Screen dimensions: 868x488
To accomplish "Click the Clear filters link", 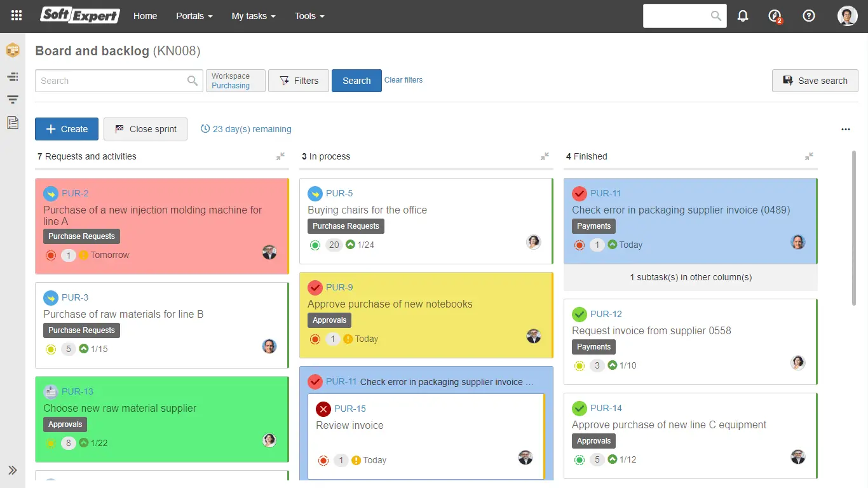I will tap(403, 79).
